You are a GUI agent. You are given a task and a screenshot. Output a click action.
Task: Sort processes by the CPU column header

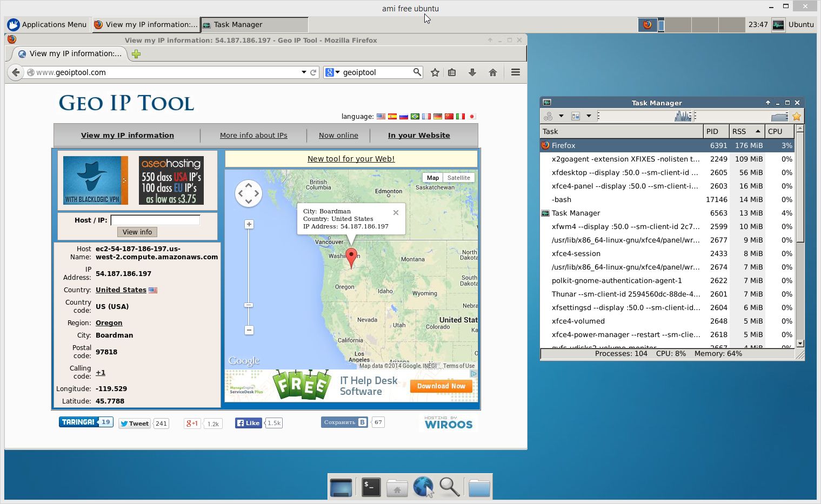coord(779,131)
